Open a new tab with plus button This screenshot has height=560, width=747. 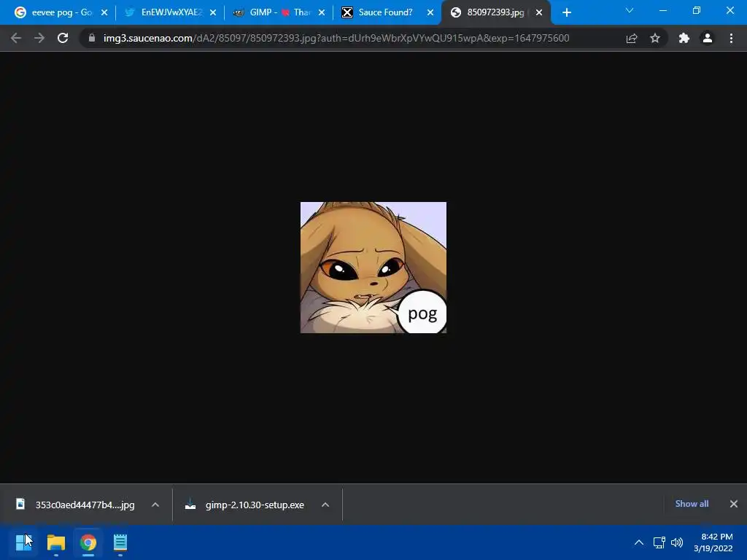[566, 12]
